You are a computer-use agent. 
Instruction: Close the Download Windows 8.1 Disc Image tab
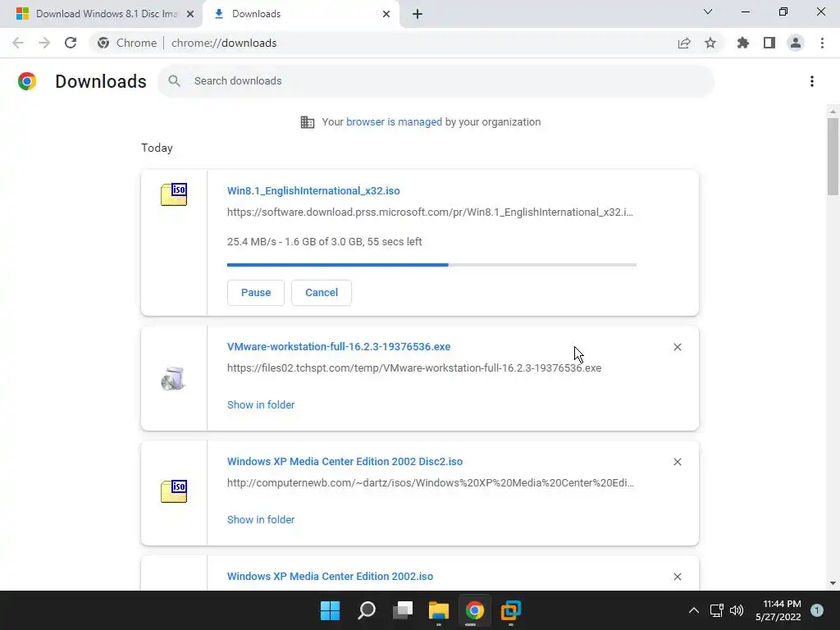tap(189, 14)
